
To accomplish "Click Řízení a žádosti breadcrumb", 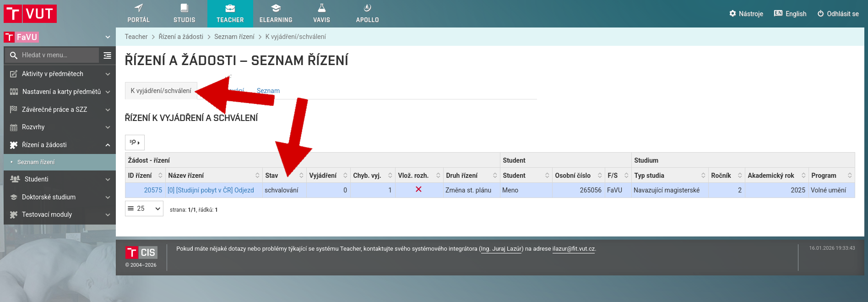I will (181, 37).
